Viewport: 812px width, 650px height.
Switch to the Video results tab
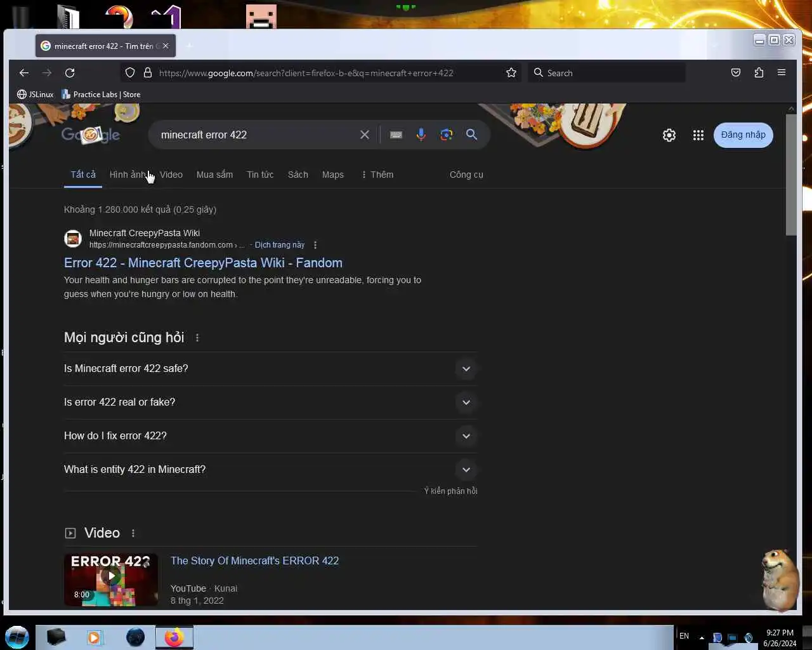tap(171, 175)
